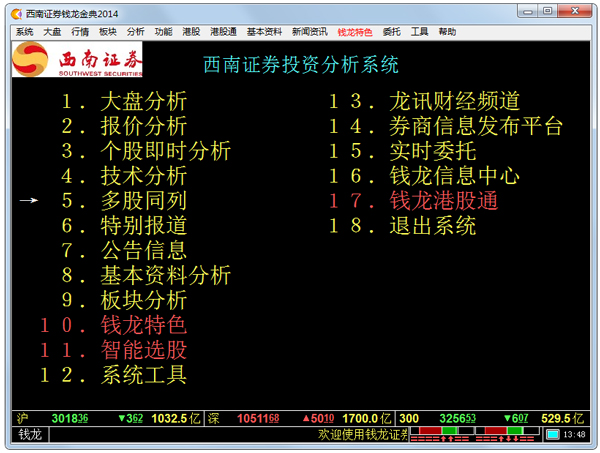Screen dimensions: 600x453
Task: Select item 12 系统工具
Action: [113, 375]
